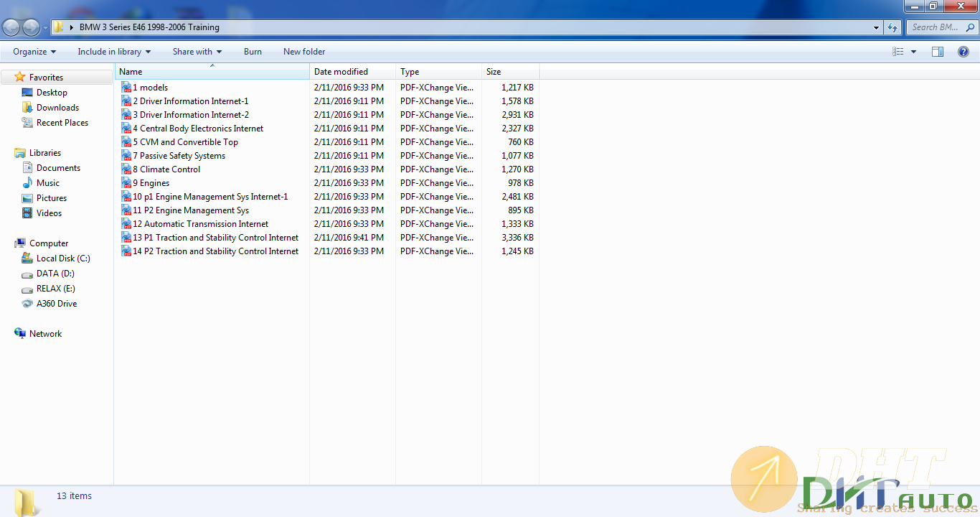The width and height of the screenshot is (980, 517).
Task: Click the Network icon in sidebar
Action: [x=20, y=334]
